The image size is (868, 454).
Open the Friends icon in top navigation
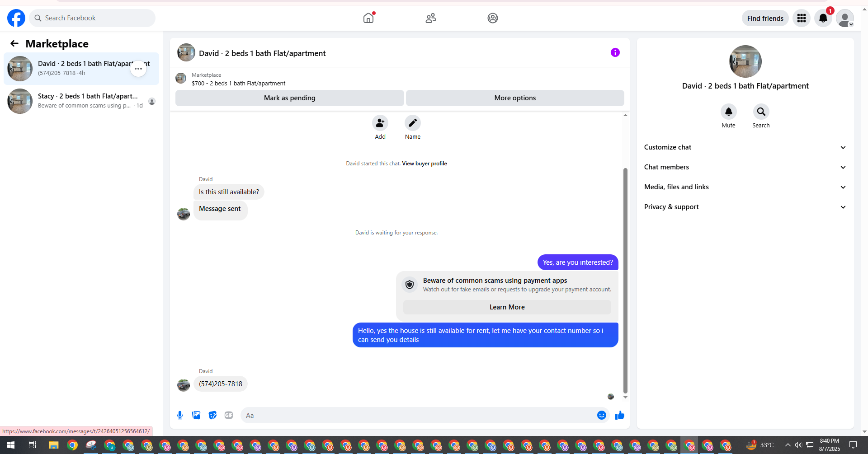[x=431, y=18]
